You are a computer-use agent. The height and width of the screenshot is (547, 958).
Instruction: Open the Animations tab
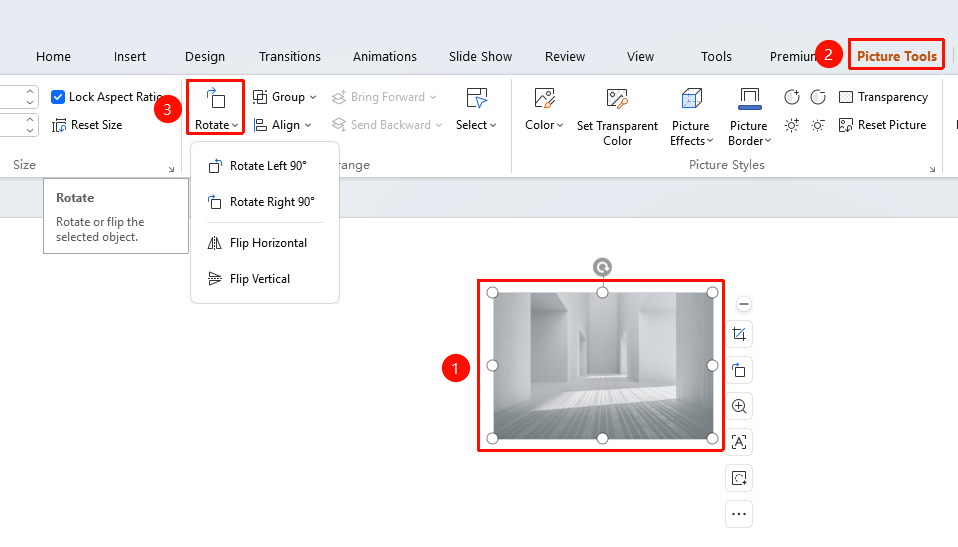[385, 56]
